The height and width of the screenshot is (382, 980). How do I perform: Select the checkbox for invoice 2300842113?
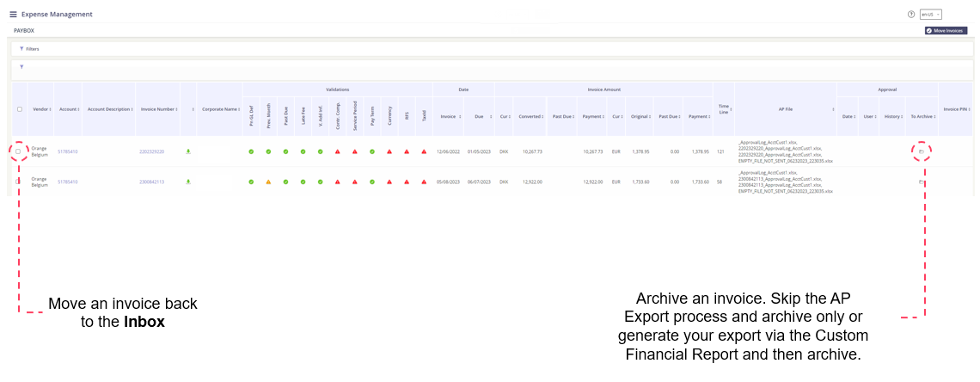18,182
